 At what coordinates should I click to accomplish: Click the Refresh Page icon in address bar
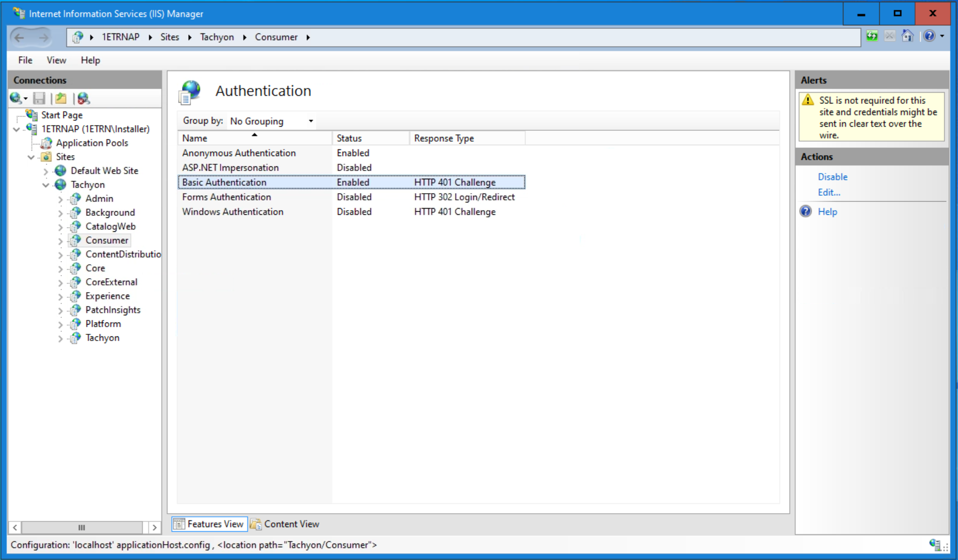pyautogui.click(x=872, y=37)
